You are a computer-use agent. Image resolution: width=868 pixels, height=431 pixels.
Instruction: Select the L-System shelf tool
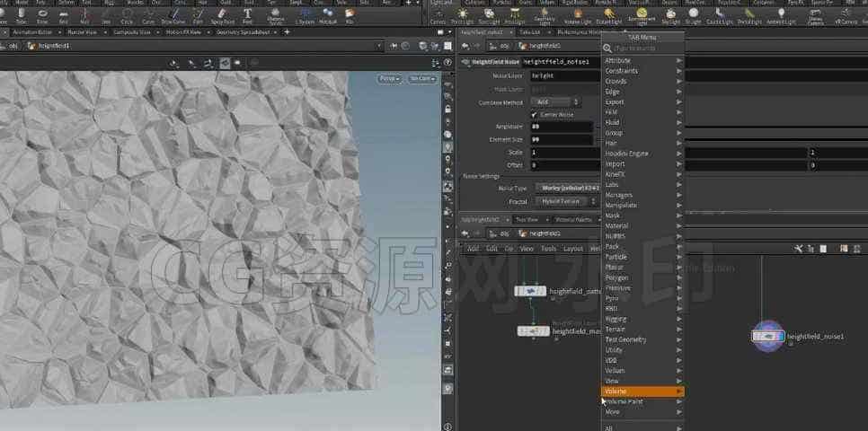tap(305, 15)
